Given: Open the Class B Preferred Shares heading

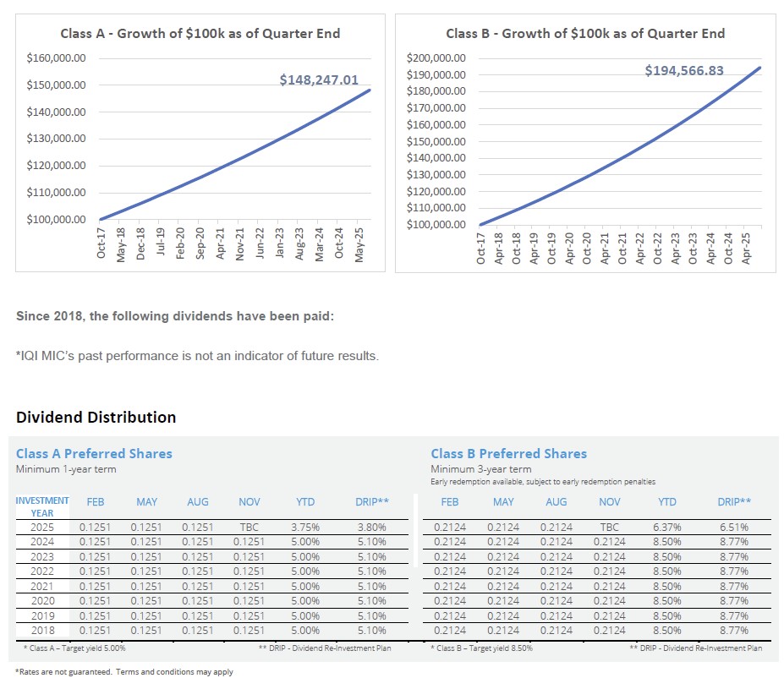Looking at the screenshot, I should click(x=508, y=454).
